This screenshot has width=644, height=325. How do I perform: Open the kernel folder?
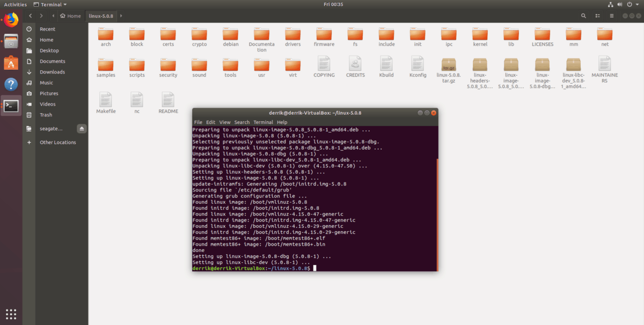pyautogui.click(x=479, y=35)
